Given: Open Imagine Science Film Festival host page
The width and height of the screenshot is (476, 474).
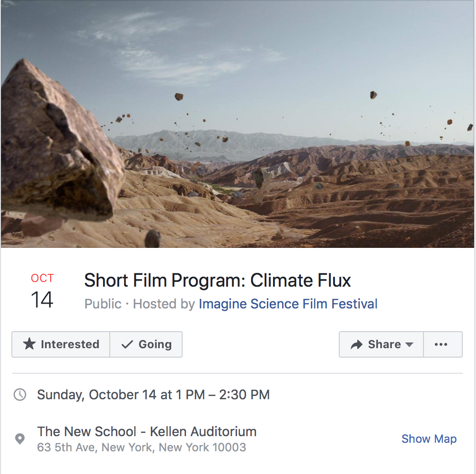Looking at the screenshot, I should [288, 304].
